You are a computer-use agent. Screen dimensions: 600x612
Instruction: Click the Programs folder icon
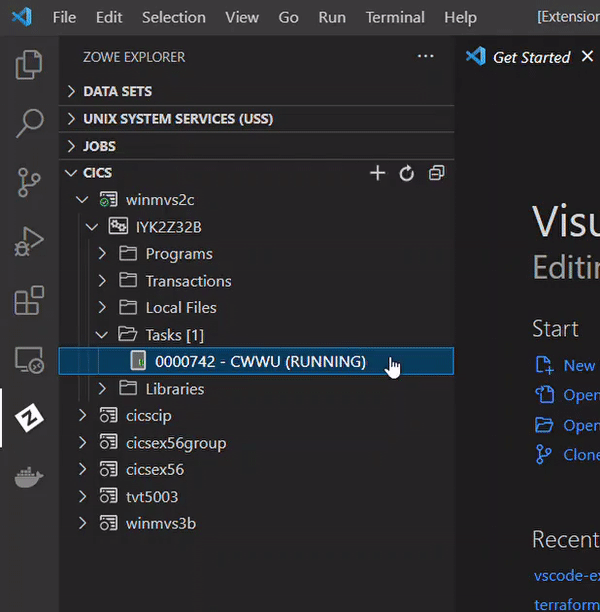pyautogui.click(x=128, y=253)
